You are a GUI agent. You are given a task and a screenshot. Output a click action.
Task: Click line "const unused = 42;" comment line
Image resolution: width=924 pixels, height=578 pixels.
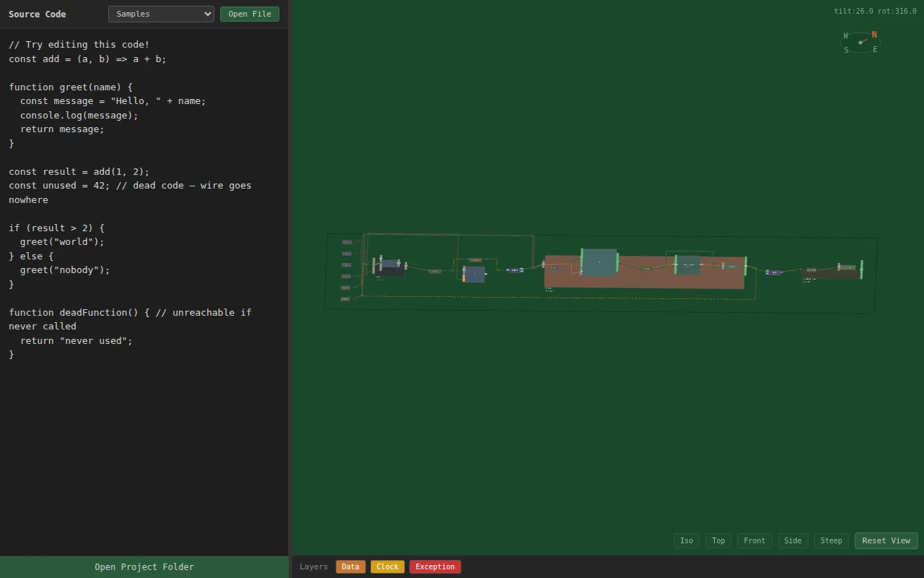pyautogui.click(x=130, y=193)
